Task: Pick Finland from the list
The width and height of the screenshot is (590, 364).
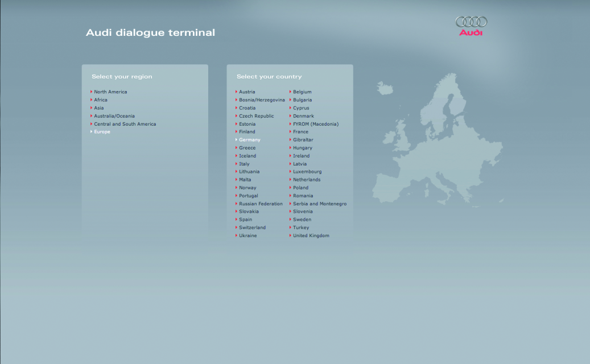Action: tap(247, 131)
